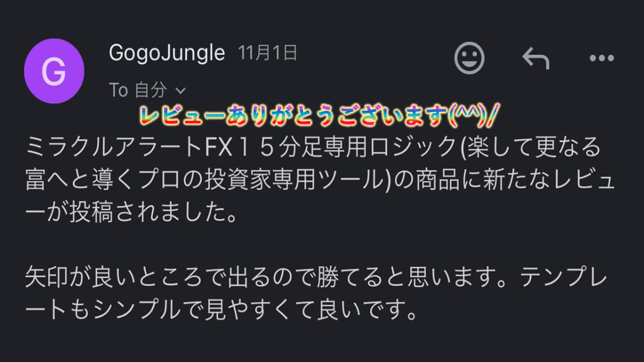This screenshot has height=362, width=644.
Task: Add an emoji reaction to the email
Action: [x=469, y=58]
